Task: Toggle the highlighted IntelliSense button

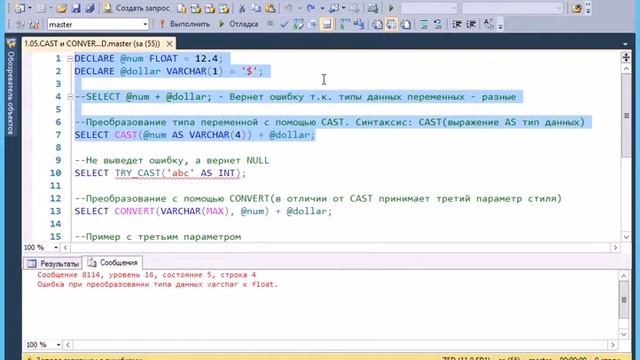Action: point(327,24)
